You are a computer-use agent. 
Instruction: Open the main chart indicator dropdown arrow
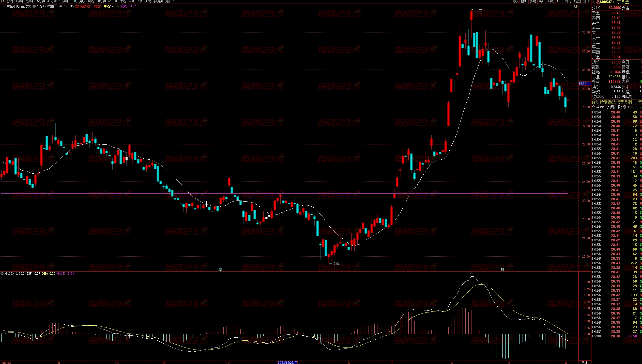coord(34,6)
